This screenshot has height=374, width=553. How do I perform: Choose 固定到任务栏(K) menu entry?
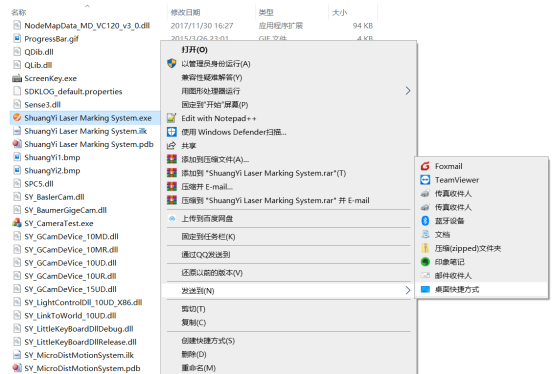coord(288,237)
